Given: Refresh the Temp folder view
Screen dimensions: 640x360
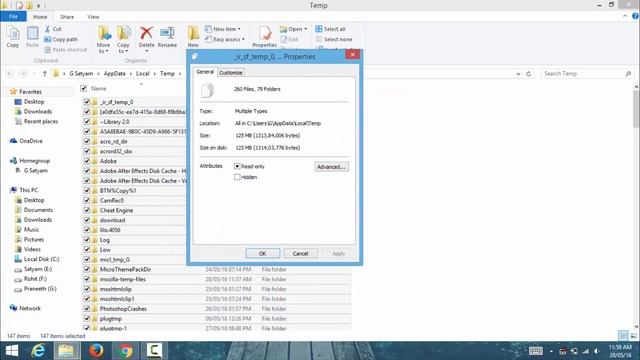Looking at the screenshot, I should click(529, 73).
